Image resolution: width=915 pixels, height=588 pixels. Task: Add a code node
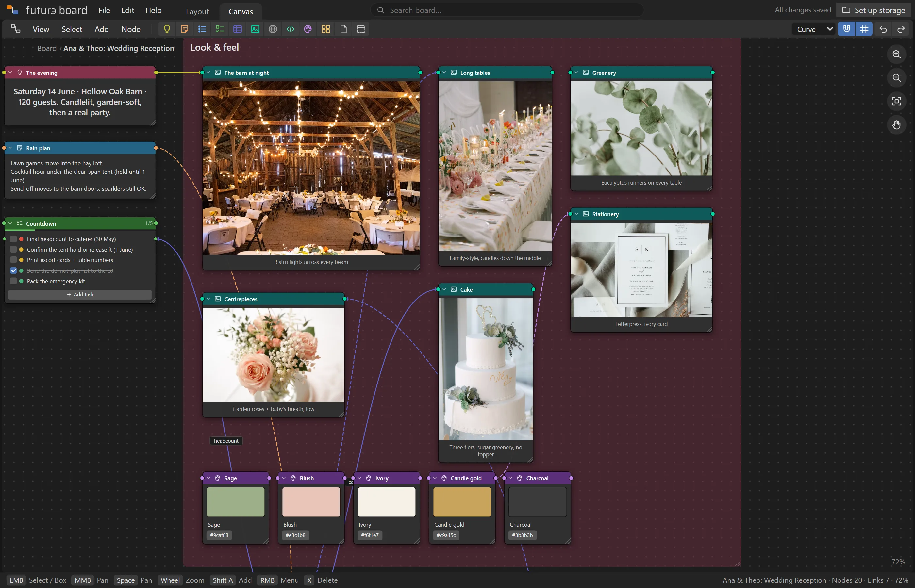point(290,29)
